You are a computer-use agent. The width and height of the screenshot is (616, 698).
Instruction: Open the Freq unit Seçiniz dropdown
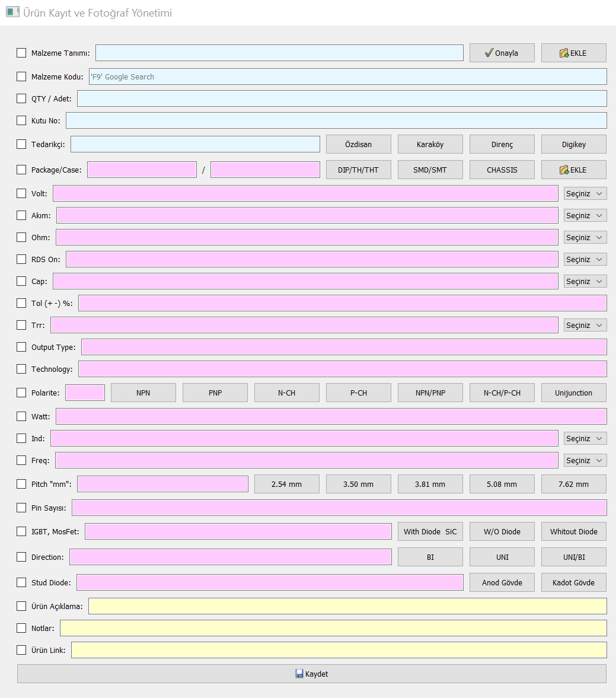click(x=585, y=460)
